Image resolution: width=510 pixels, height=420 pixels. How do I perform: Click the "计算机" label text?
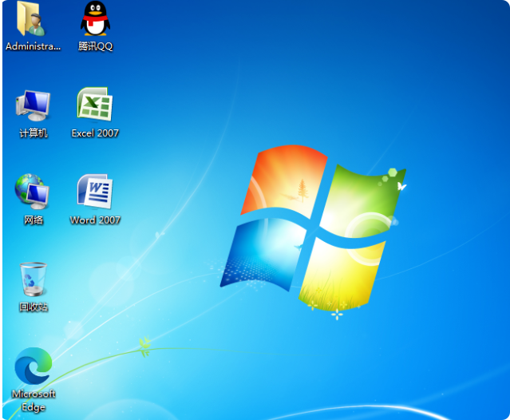click(x=33, y=133)
